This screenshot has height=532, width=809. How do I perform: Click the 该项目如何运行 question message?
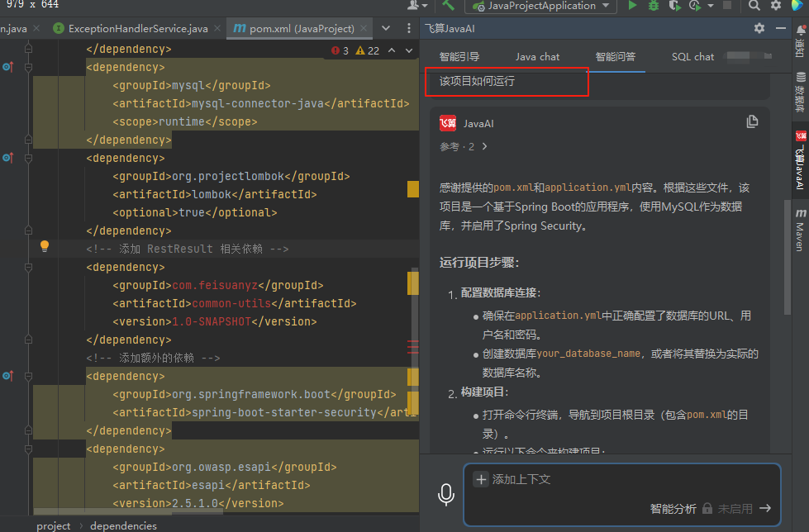click(x=477, y=81)
